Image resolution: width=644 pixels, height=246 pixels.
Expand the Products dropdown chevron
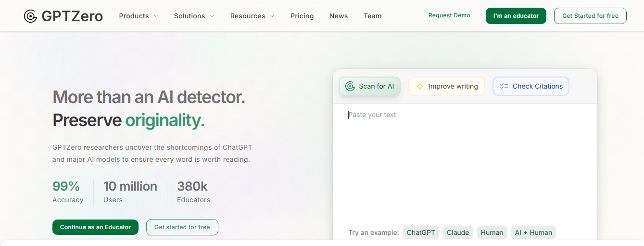click(156, 16)
